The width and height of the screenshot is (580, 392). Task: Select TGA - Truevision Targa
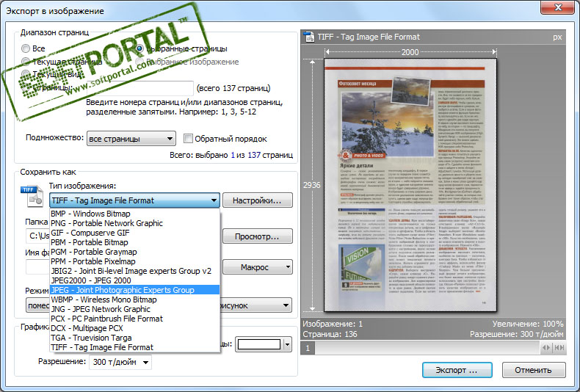[x=134, y=338]
